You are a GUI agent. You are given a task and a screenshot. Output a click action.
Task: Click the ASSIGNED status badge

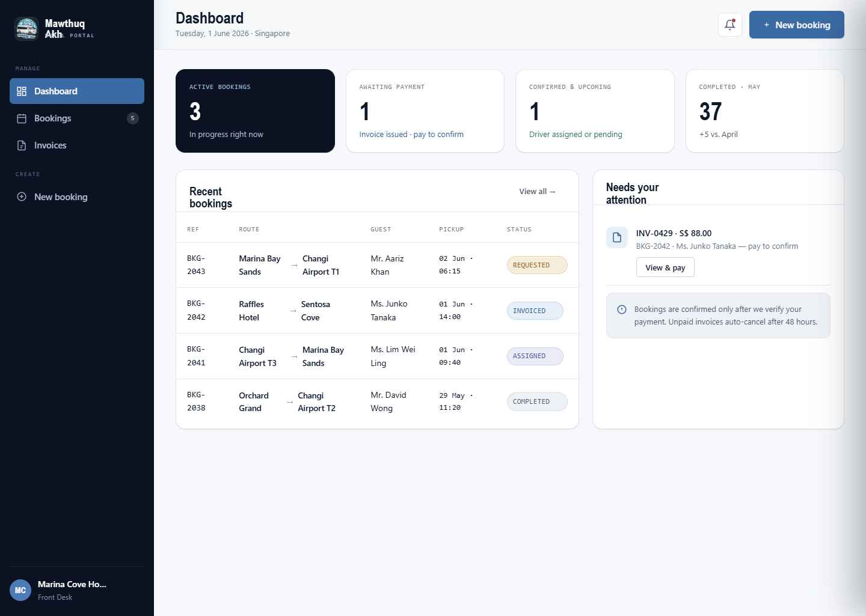[535, 356]
